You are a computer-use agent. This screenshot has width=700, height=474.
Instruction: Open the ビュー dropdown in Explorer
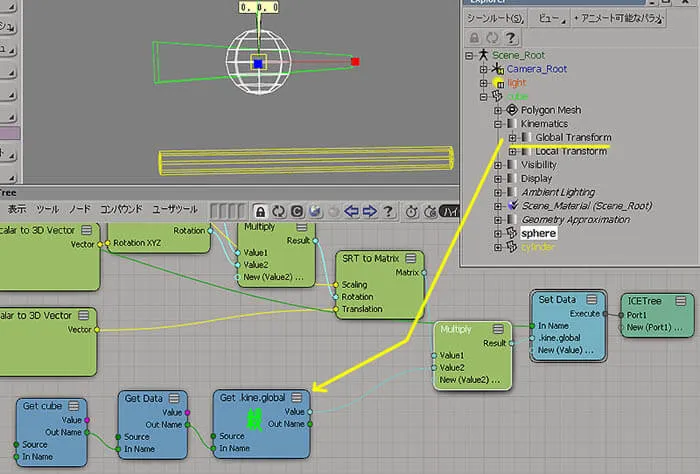(x=551, y=18)
